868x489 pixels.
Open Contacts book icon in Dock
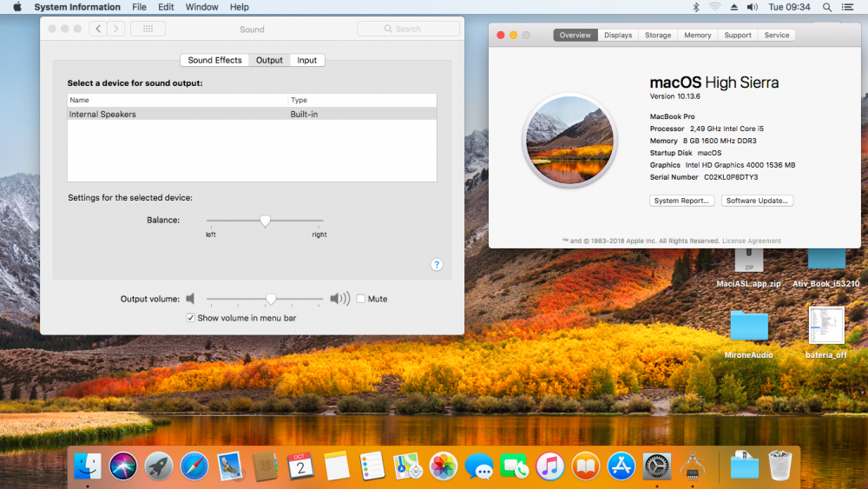pos(265,466)
